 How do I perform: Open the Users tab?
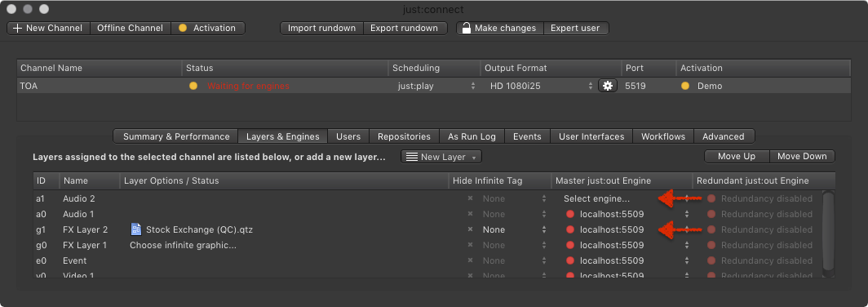pyautogui.click(x=348, y=136)
